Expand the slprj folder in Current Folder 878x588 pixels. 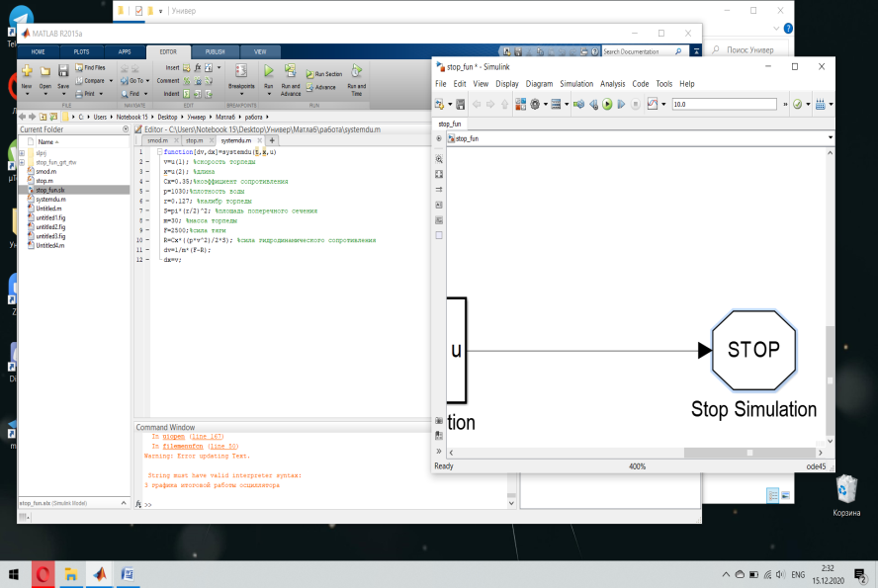tap(23, 154)
